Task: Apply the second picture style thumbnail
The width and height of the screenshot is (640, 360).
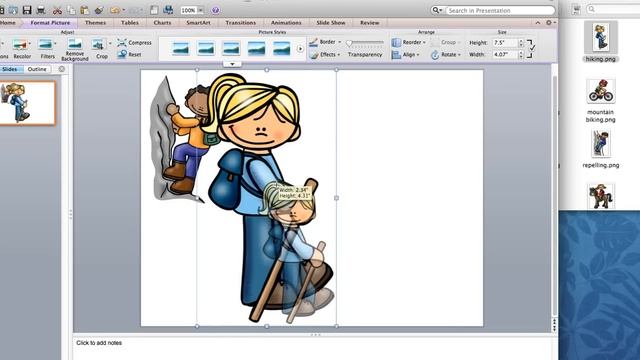Action: click(x=206, y=49)
